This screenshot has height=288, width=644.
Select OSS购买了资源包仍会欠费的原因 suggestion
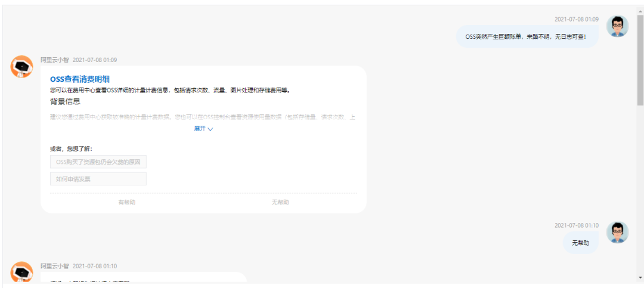(98, 162)
